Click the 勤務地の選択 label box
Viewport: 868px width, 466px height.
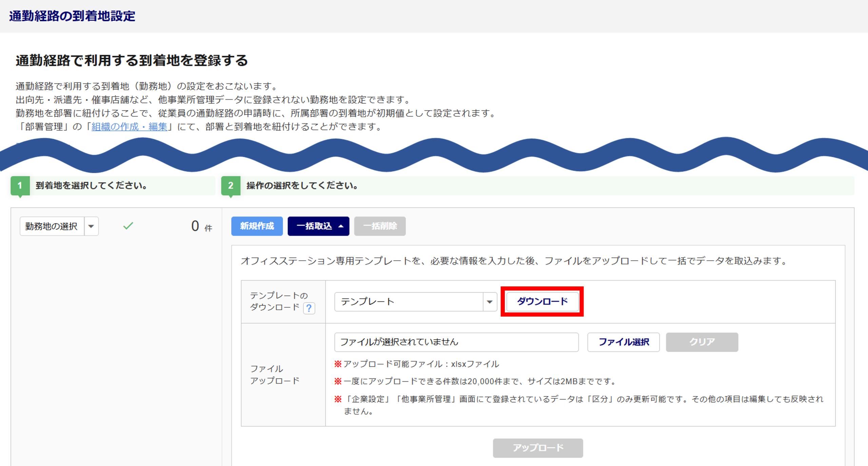(x=52, y=226)
